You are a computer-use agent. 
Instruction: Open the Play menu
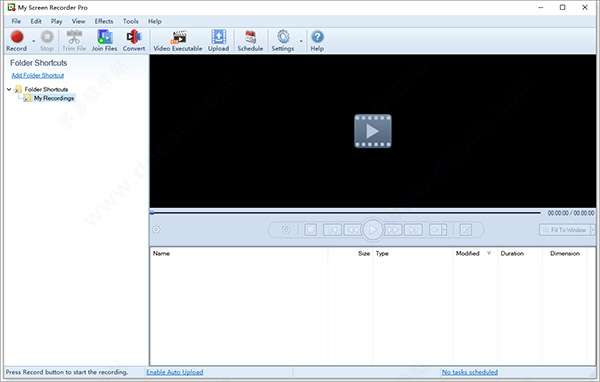click(x=57, y=21)
